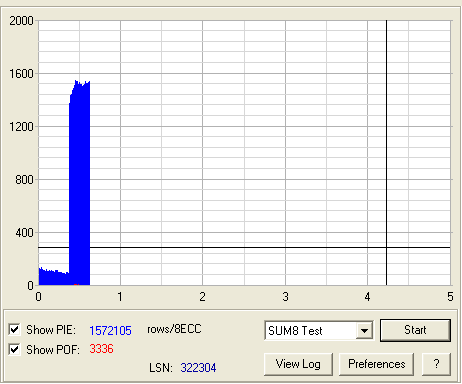Click the Show PIE label text
The image size is (462, 384).
tap(51, 330)
